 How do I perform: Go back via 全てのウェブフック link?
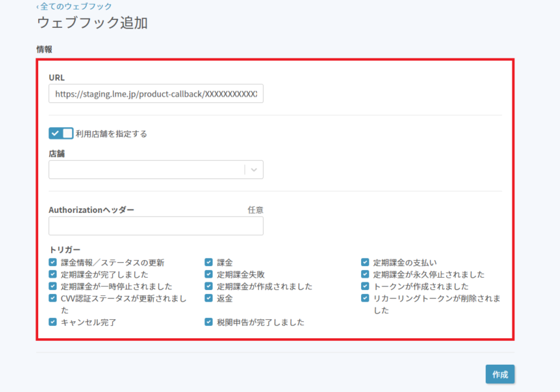[x=74, y=6]
